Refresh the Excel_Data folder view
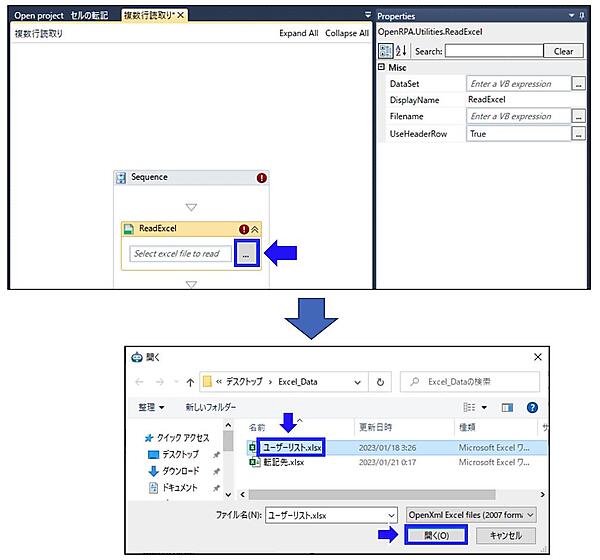 (380, 382)
